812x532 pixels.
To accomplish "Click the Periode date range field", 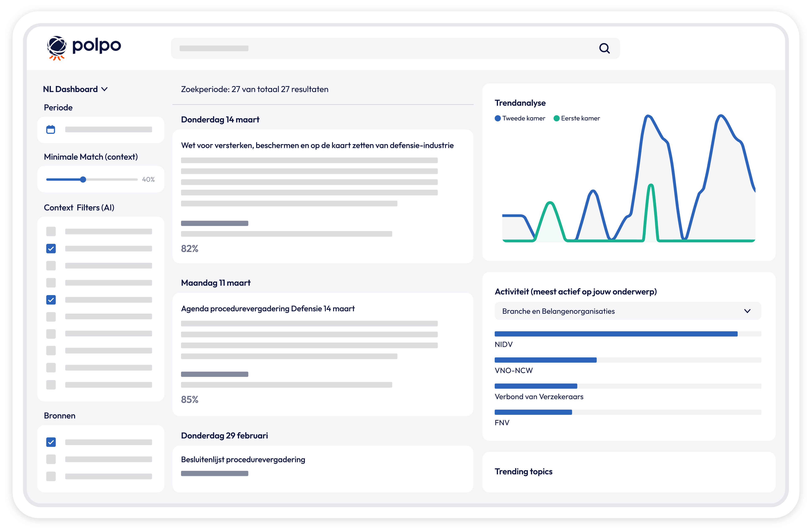I will pyautogui.click(x=108, y=130).
